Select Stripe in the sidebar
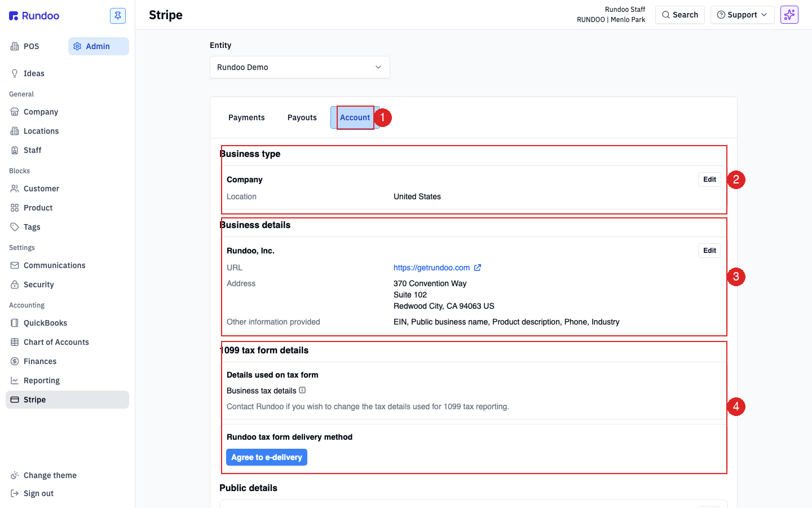 coord(67,400)
